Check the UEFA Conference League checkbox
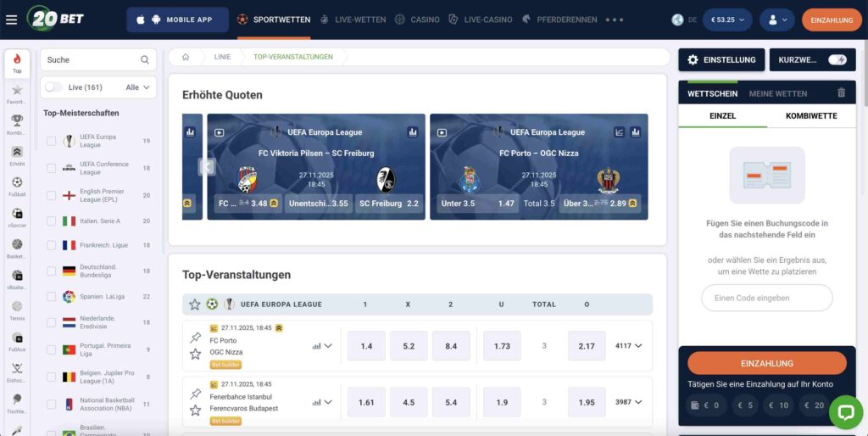 pos(52,169)
